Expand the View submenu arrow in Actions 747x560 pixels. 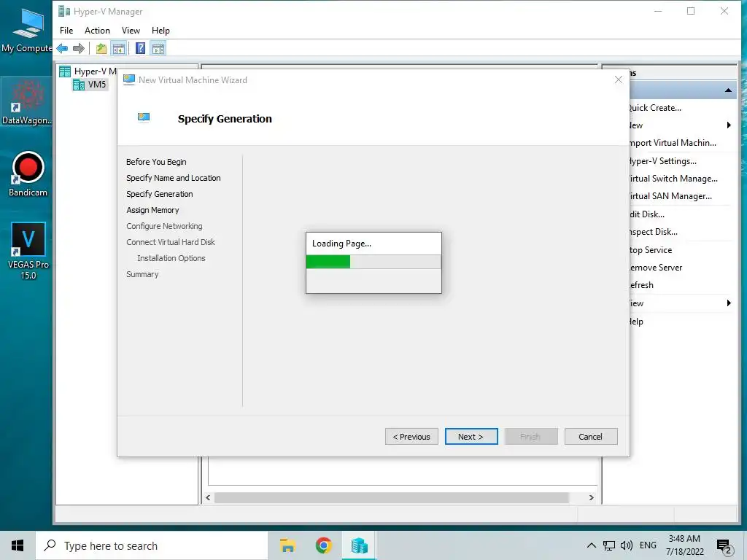coord(729,303)
